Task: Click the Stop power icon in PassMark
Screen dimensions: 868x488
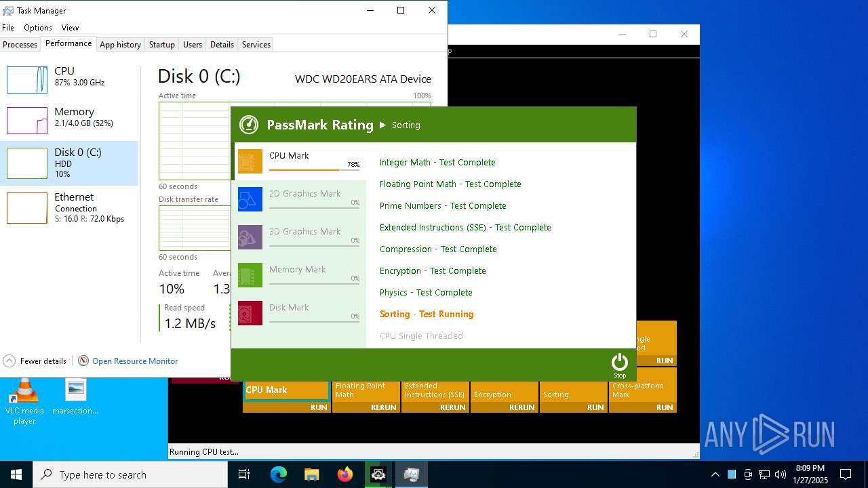Action: tap(620, 363)
